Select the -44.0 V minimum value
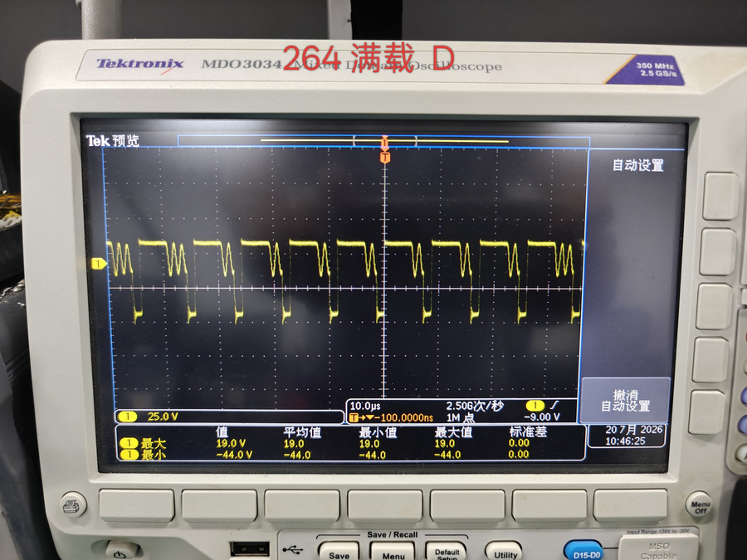The image size is (747, 560). tap(234, 455)
